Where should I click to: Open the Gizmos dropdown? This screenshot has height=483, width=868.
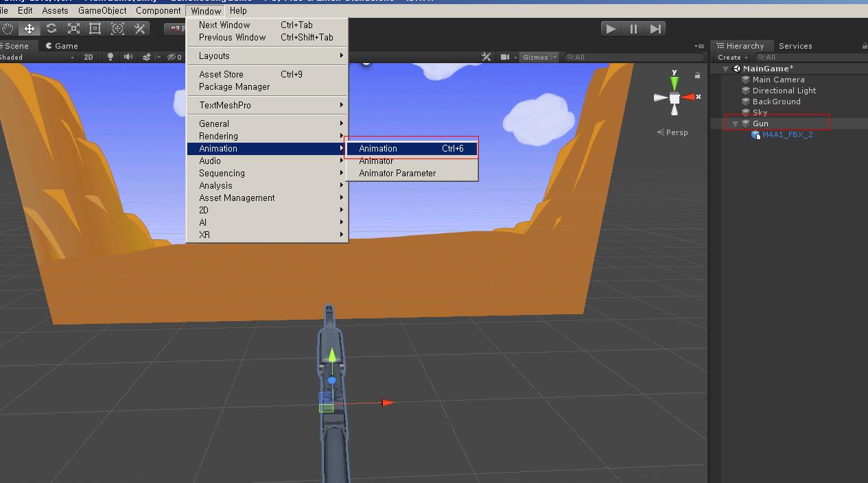[x=539, y=58]
